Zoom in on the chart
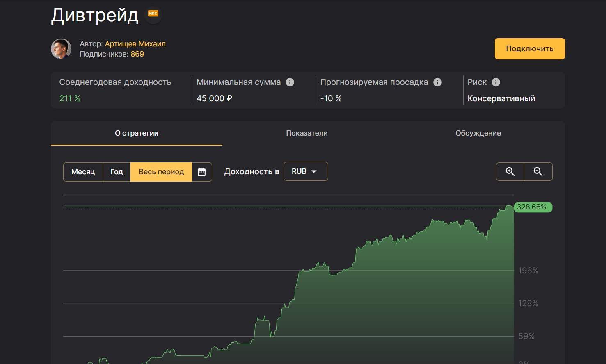This screenshot has height=364, width=606. click(510, 172)
